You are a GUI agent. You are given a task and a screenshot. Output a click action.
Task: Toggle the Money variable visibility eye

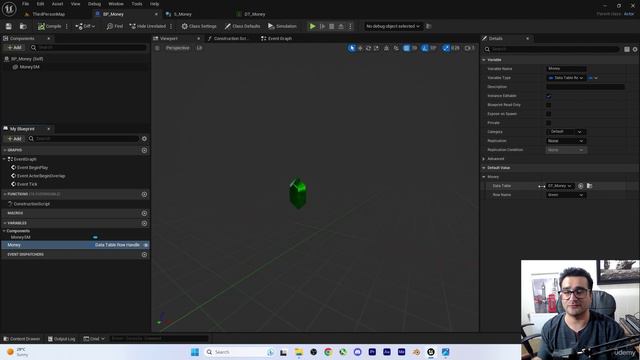pyautogui.click(x=145, y=245)
